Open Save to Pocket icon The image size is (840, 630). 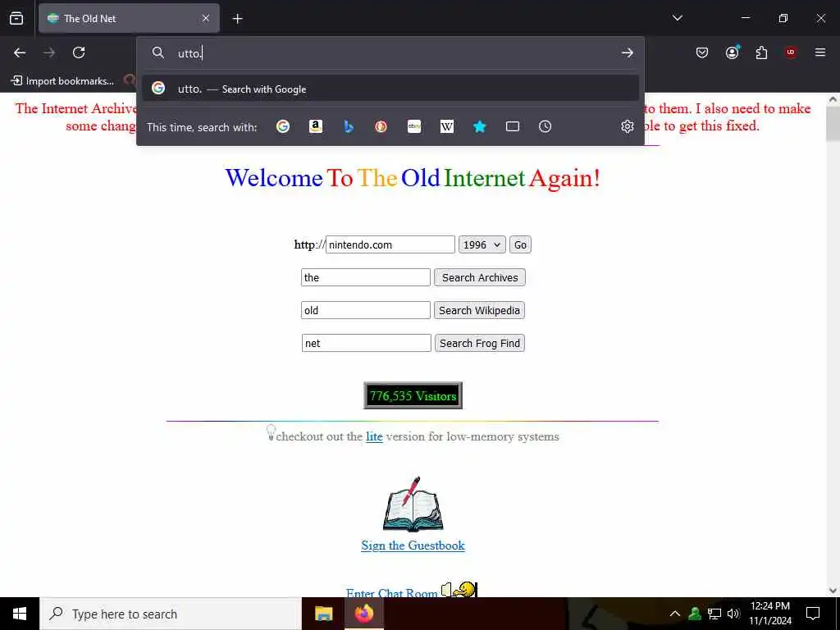[x=702, y=52]
